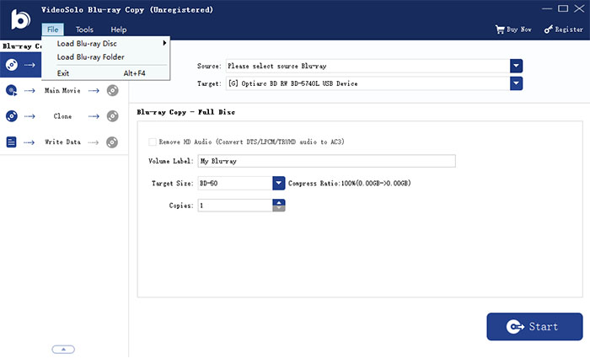
Task: Start the Blu-ray copy
Action: click(534, 326)
